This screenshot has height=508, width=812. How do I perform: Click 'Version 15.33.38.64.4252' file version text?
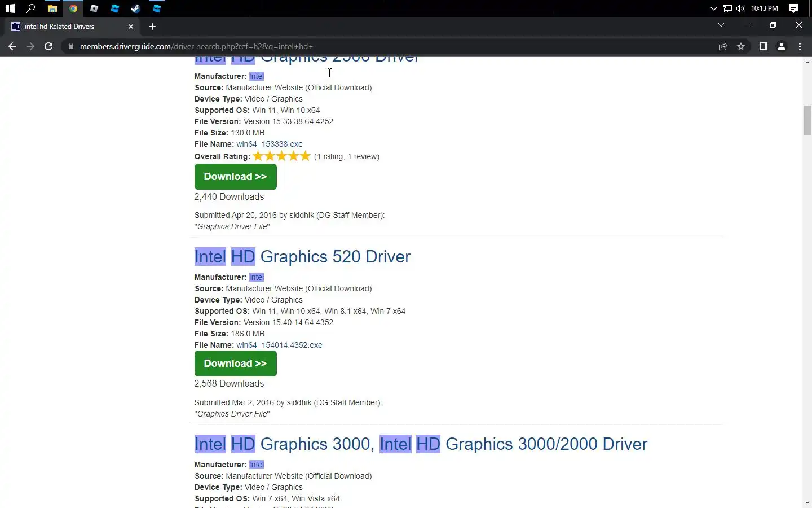coord(288,121)
